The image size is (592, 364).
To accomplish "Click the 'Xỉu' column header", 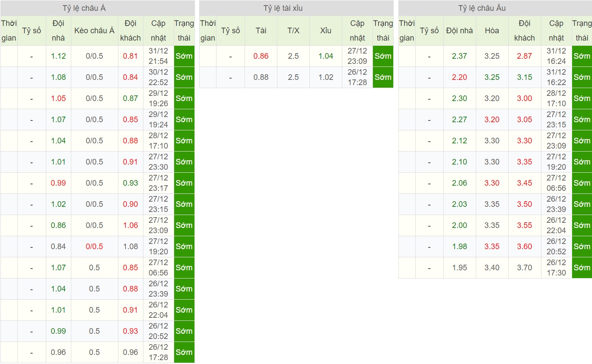I will tap(326, 31).
